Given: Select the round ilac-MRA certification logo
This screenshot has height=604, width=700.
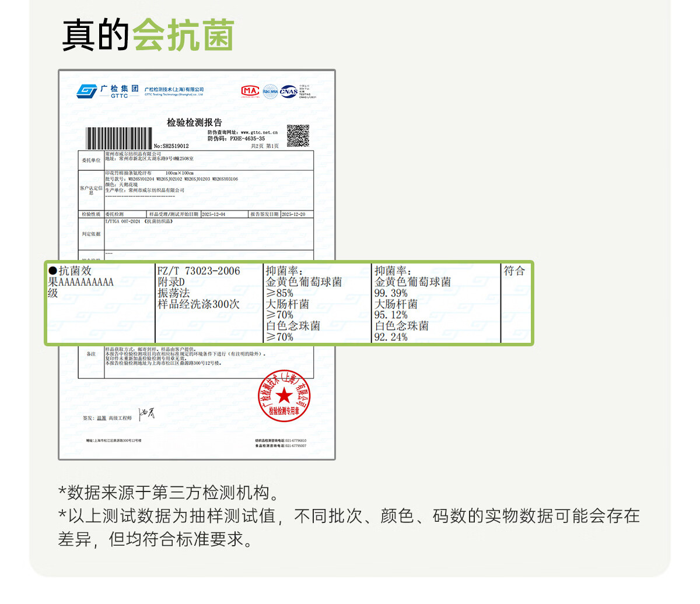Looking at the screenshot, I should (x=269, y=92).
